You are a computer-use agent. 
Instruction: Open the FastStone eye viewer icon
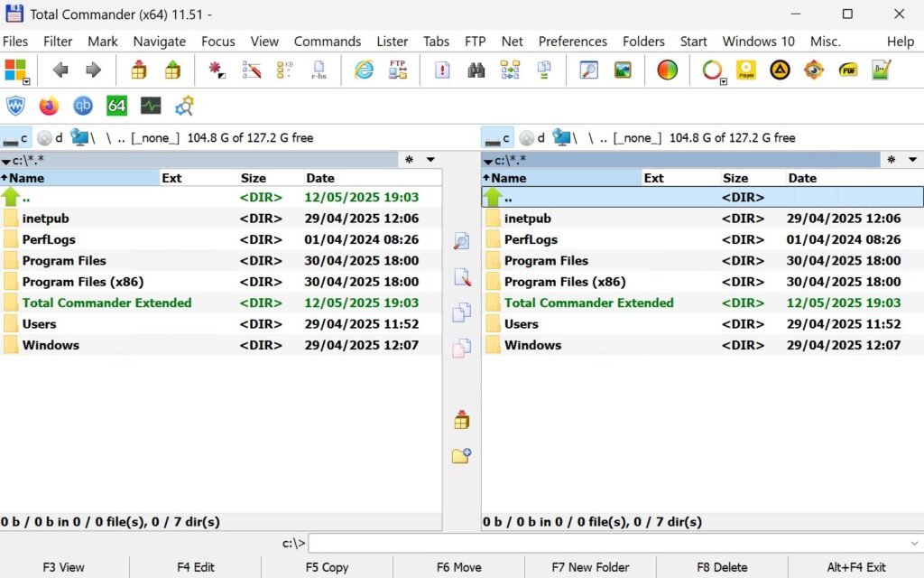point(814,70)
